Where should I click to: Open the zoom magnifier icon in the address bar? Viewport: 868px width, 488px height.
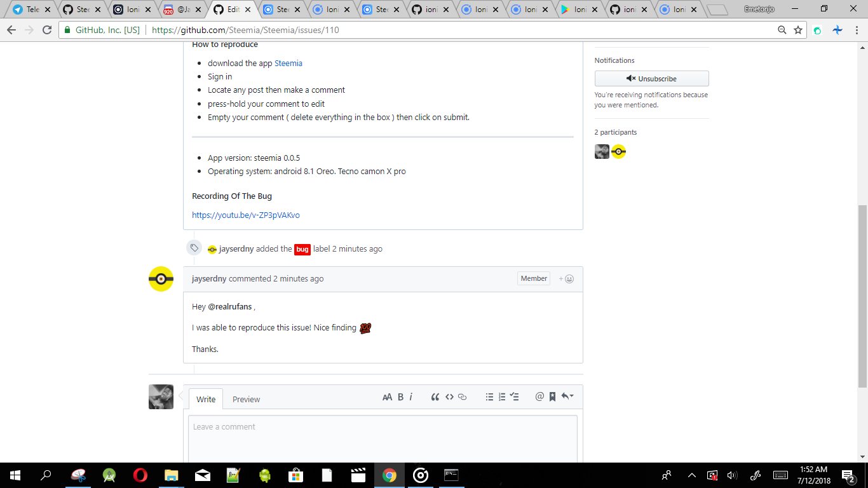point(782,30)
